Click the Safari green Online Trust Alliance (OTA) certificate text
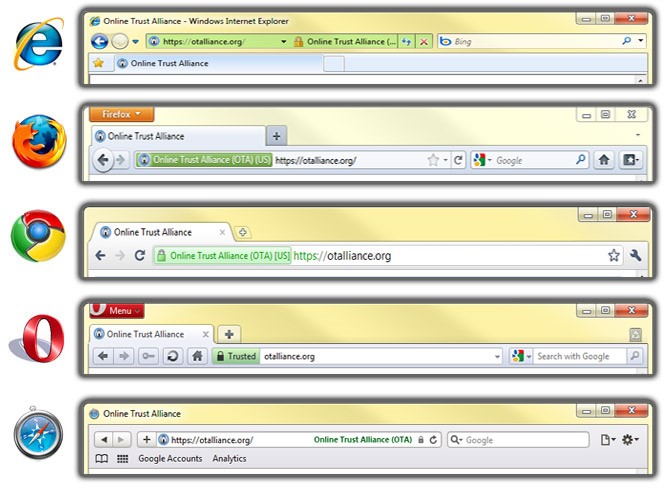The image size is (672, 489). tap(363, 440)
